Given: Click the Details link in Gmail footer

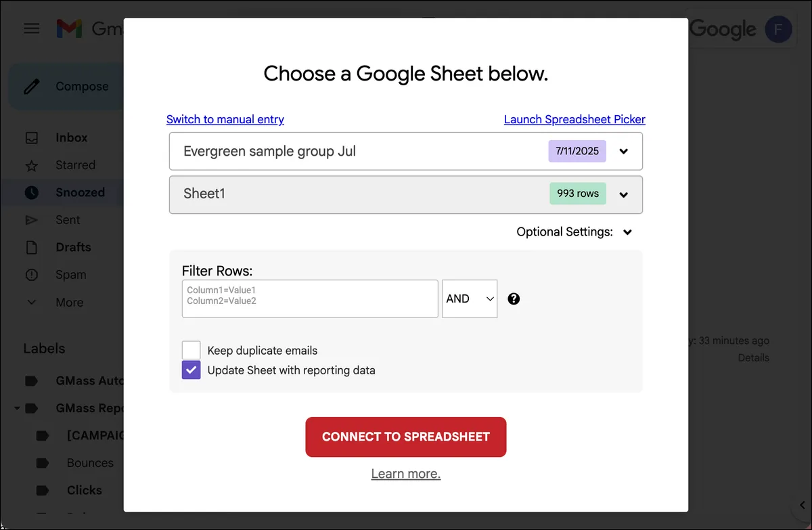Looking at the screenshot, I should click(754, 357).
